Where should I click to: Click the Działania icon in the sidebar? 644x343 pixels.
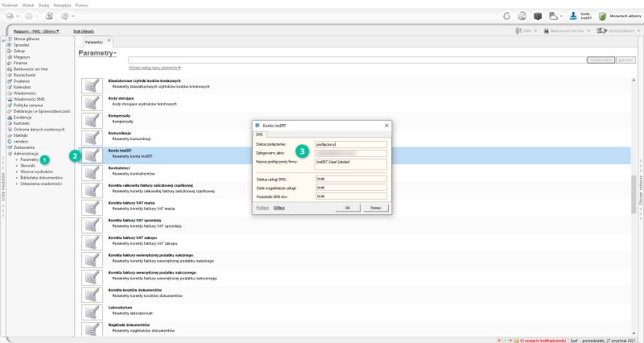pyautogui.click(x=10, y=81)
